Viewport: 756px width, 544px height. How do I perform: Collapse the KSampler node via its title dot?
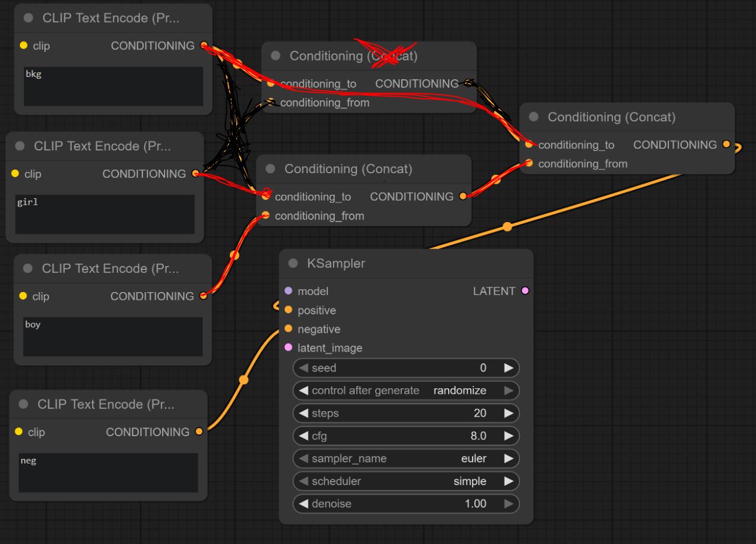(293, 264)
